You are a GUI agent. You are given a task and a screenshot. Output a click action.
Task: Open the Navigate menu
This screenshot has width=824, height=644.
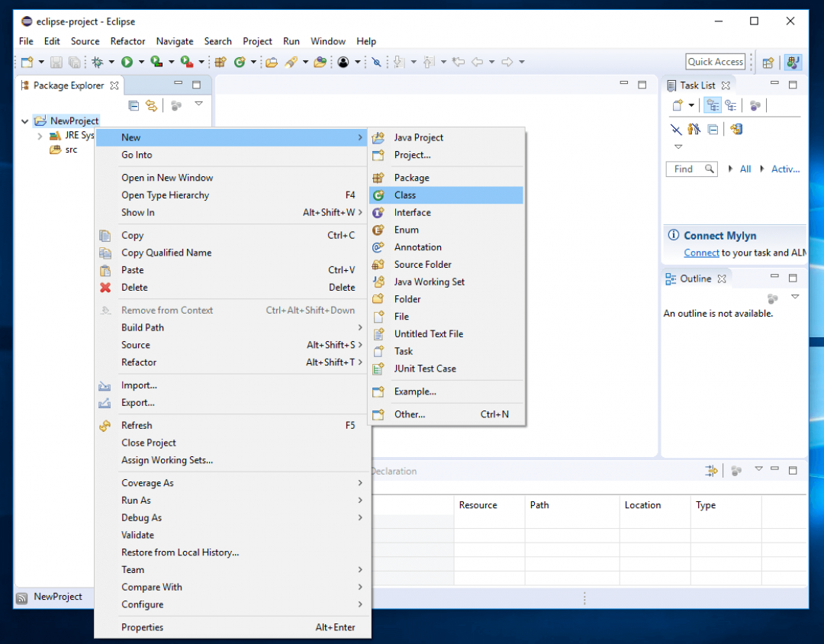[x=175, y=41]
